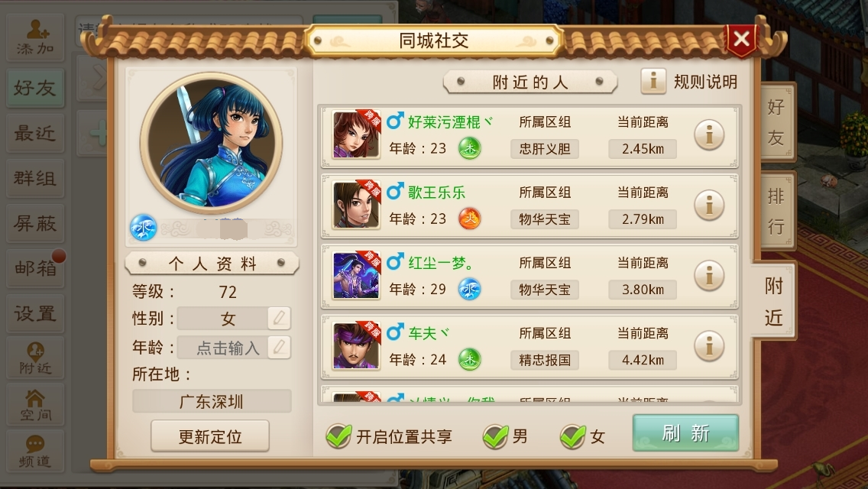Image resolution: width=868 pixels, height=489 pixels.
Task: Open the 规则说明 rules info icon
Action: click(653, 82)
